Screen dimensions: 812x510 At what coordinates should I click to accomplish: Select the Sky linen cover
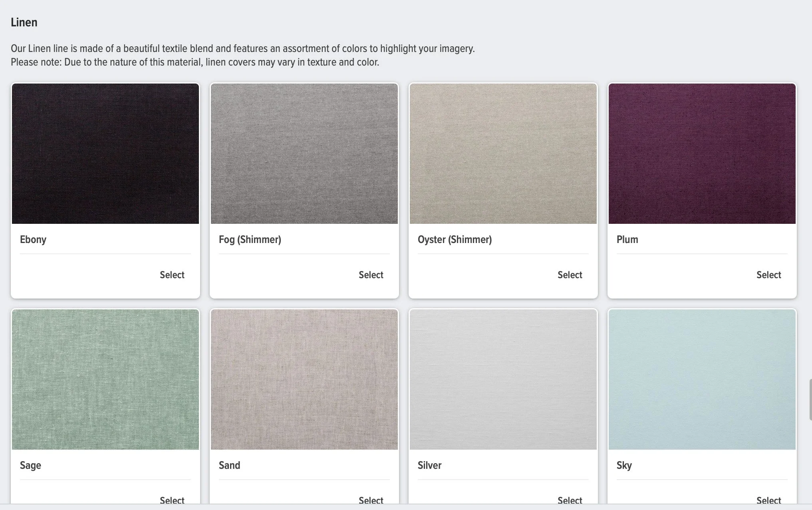(768, 500)
